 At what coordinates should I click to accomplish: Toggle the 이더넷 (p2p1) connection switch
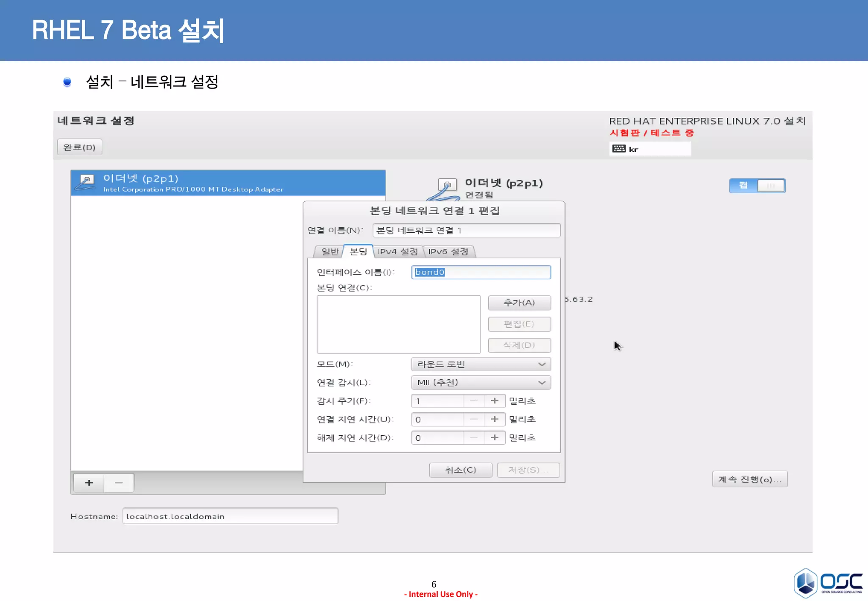click(x=757, y=186)
